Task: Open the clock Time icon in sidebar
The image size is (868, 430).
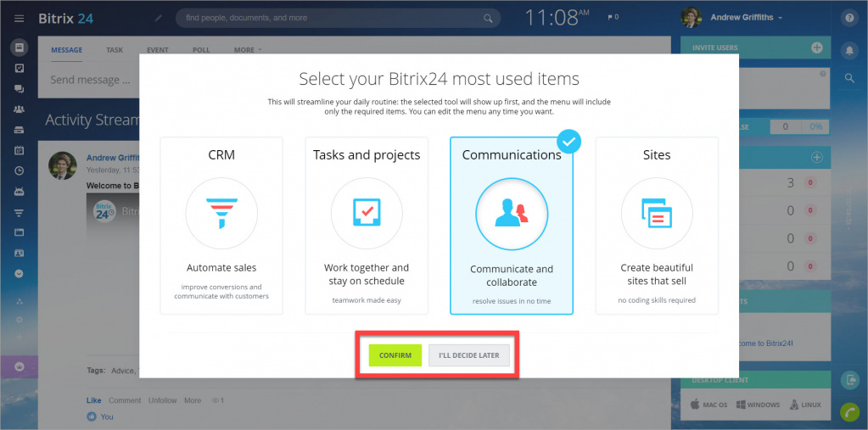Action: tap(19, 171)
